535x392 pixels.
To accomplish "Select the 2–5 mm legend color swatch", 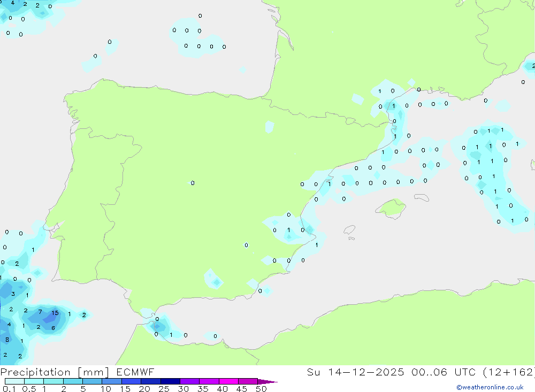I will (73, 381).
